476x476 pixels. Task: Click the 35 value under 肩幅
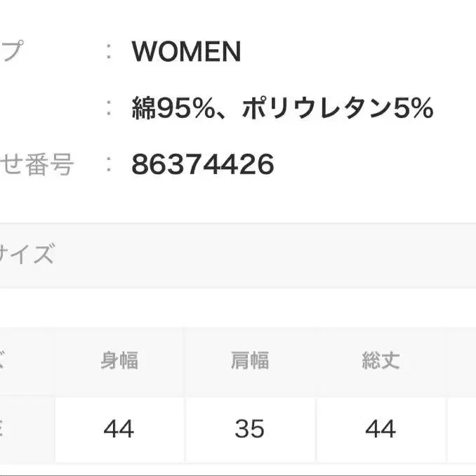(x=249, y=428)
